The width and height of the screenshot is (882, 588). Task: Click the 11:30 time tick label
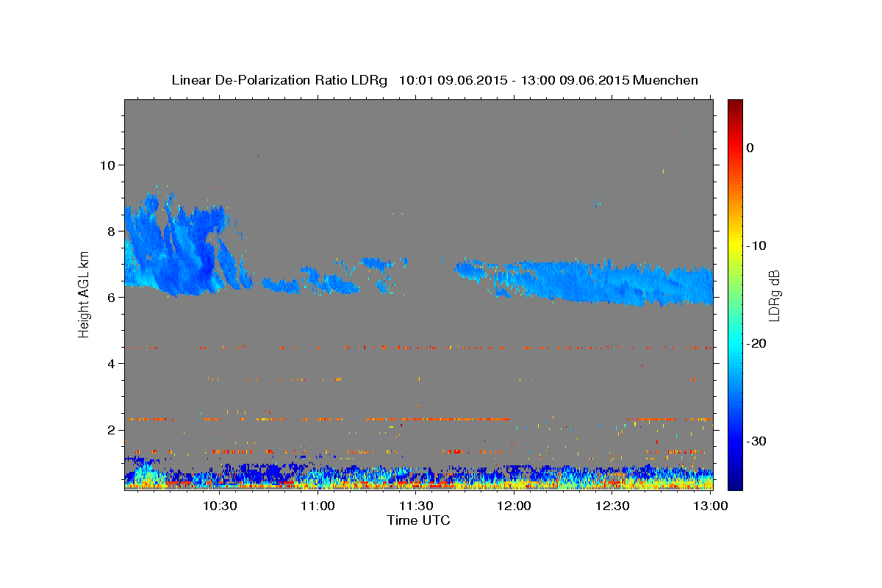coord(416,506)
